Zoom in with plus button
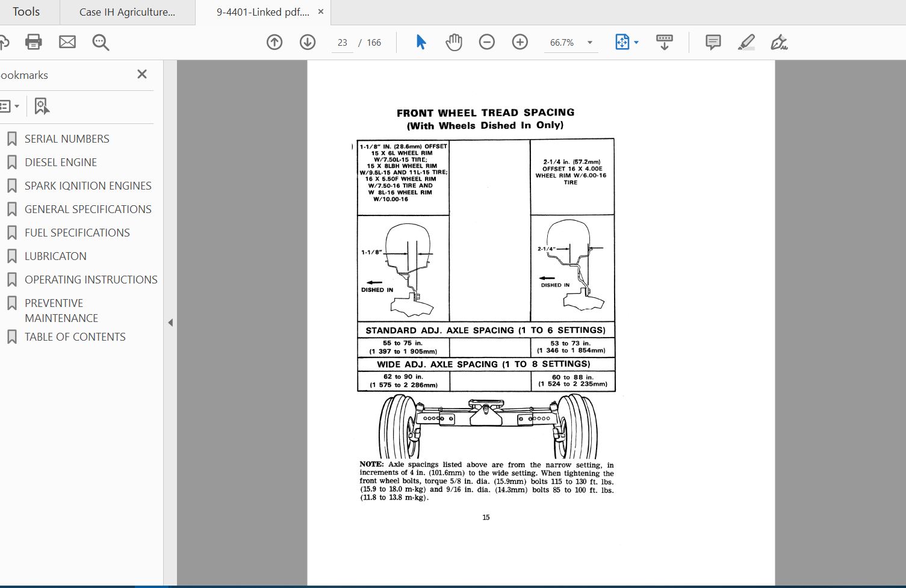 point(520,42)
